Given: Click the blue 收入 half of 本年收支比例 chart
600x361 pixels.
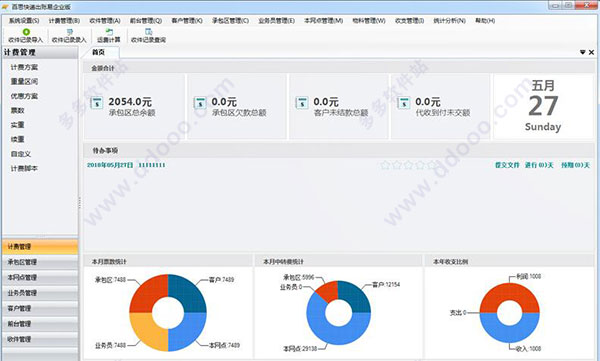Looking at the screenshot, I should (509, 334).
